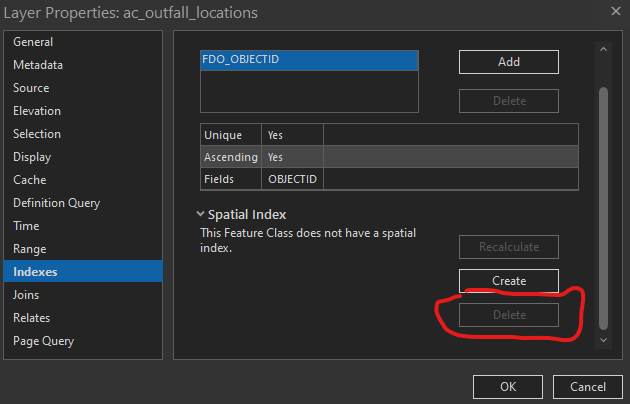Go to the Elevation tab

[x=37, y=111]
